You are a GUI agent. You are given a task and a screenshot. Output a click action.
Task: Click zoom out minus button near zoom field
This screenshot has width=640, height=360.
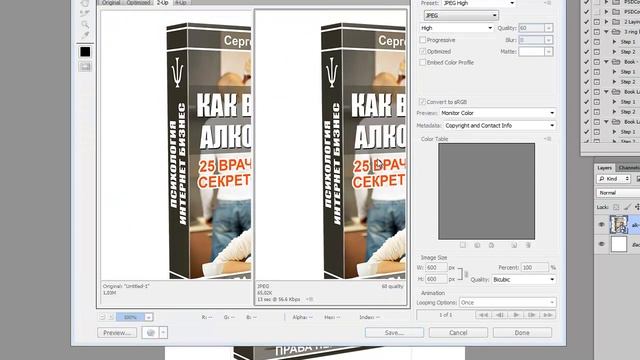(102, 317)
